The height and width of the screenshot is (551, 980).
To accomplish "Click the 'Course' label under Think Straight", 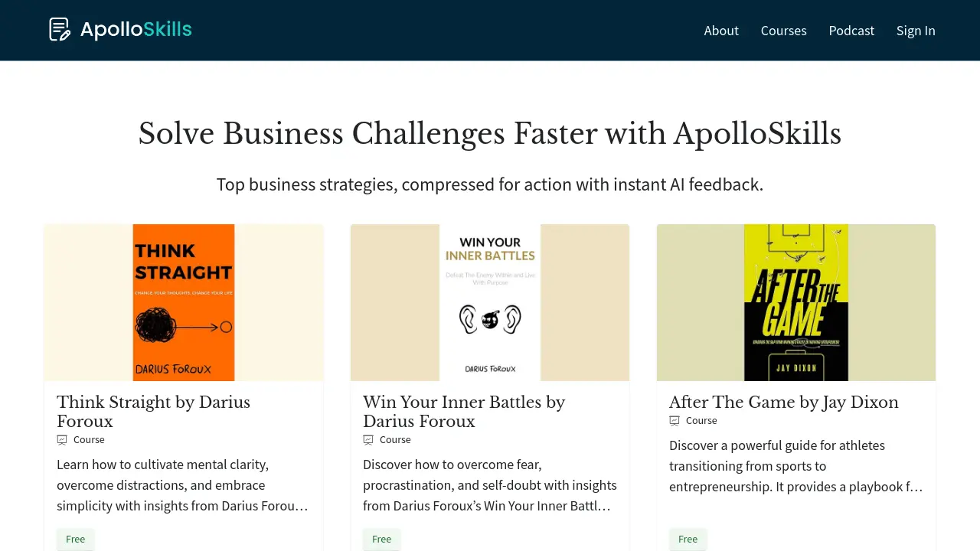I will point(89,440).
